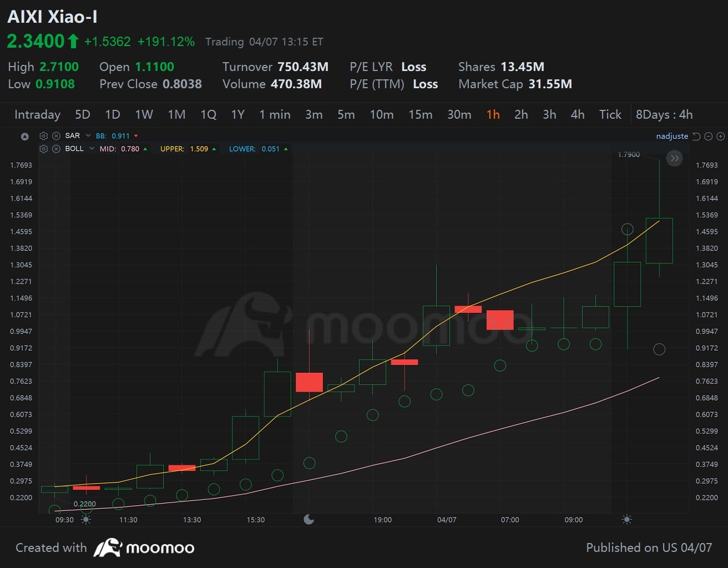Select the 3h interval tab
The width and height of the screenshot is (728, 568).
549,114
